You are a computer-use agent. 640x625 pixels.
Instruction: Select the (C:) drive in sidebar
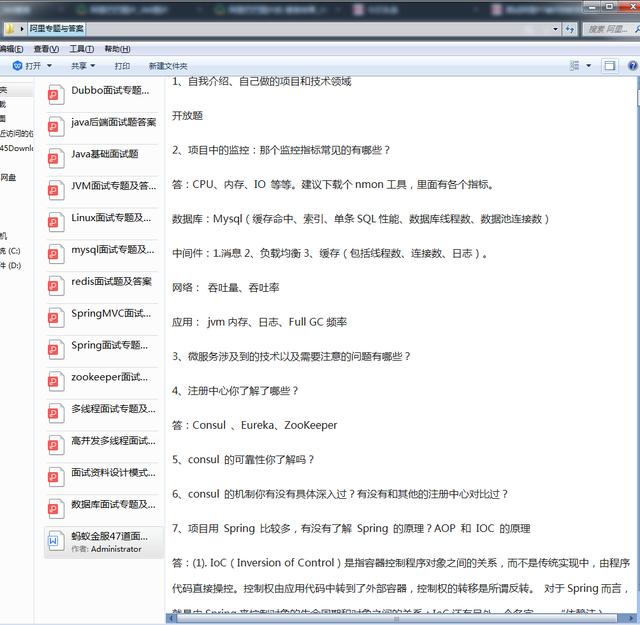(11, 251)
